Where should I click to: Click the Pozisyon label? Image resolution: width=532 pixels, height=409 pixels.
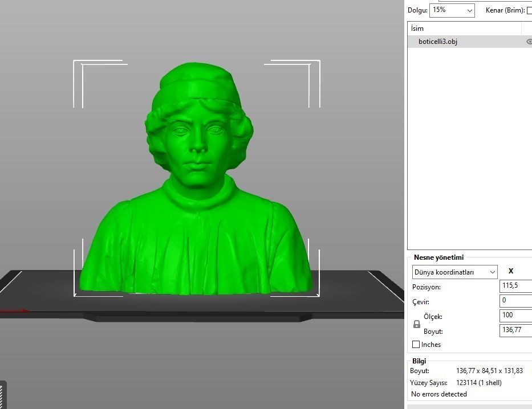426,287
